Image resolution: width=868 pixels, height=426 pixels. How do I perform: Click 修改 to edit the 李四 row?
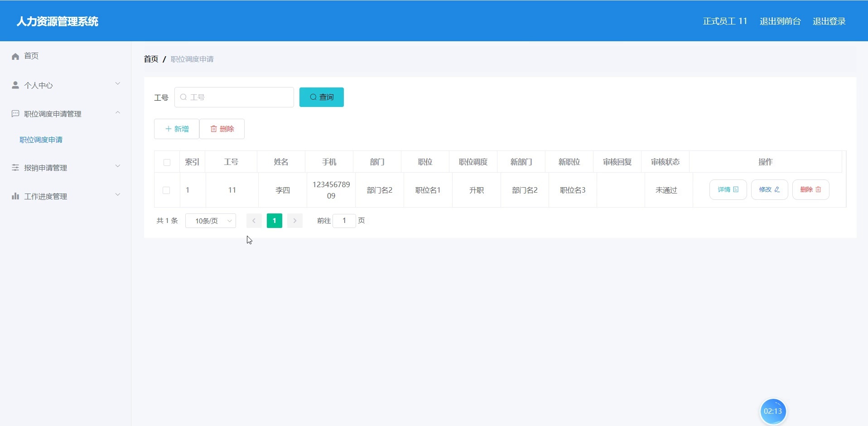pyautogui.click(x=770, y=189)
